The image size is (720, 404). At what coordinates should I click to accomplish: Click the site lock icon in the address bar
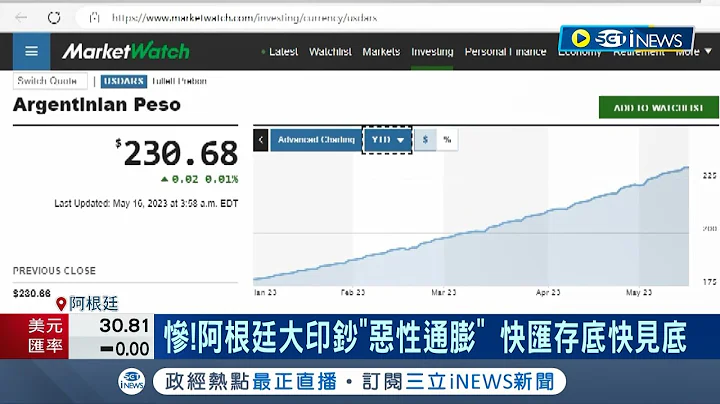pos(95,18)
